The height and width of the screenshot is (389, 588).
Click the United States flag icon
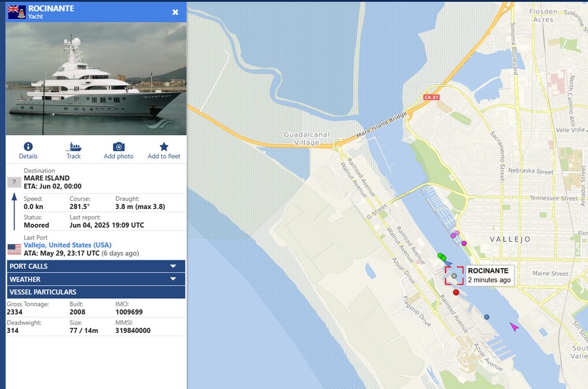[x=14, y=249]
